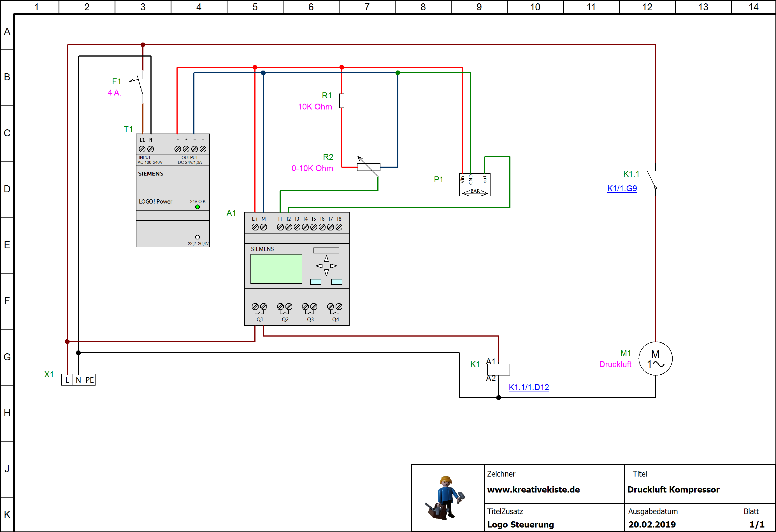The image size is (776, 532).
Task: Click the 'INPUT AC 100-240V' label on the power supply
Action: click(150, 160)
